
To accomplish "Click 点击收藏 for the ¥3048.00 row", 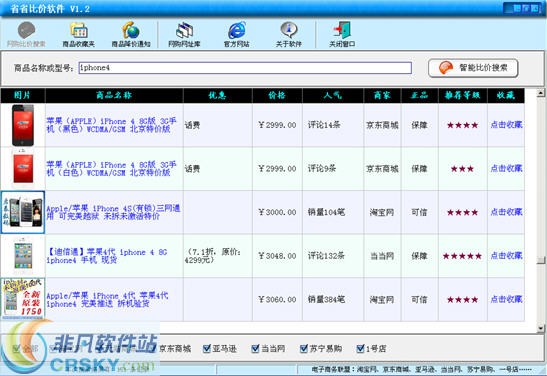I will click(506, 255).
